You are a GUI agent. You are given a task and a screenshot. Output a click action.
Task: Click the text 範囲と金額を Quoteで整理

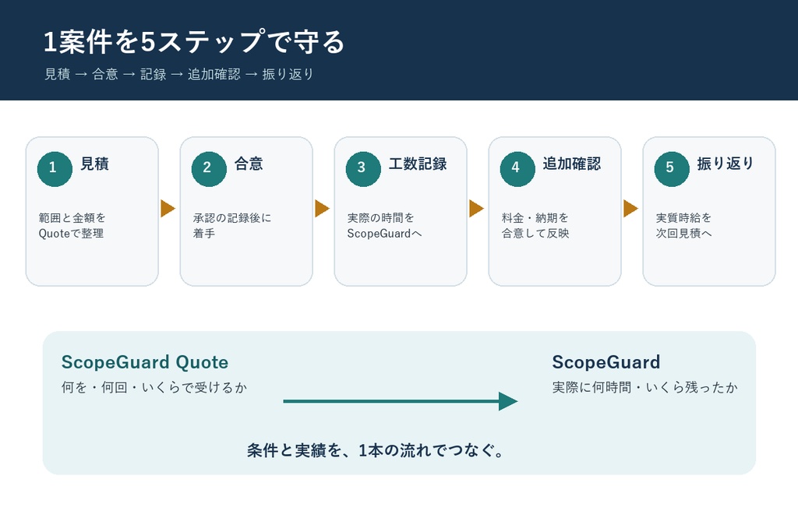(72, 225)
